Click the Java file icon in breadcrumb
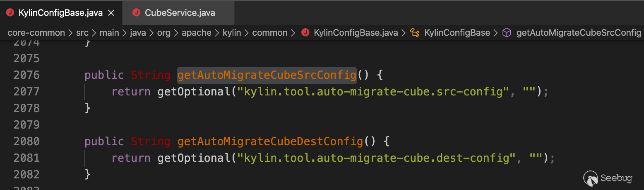Image resolution: width=644 pixels, height=190 pixels. click(305, 33)
